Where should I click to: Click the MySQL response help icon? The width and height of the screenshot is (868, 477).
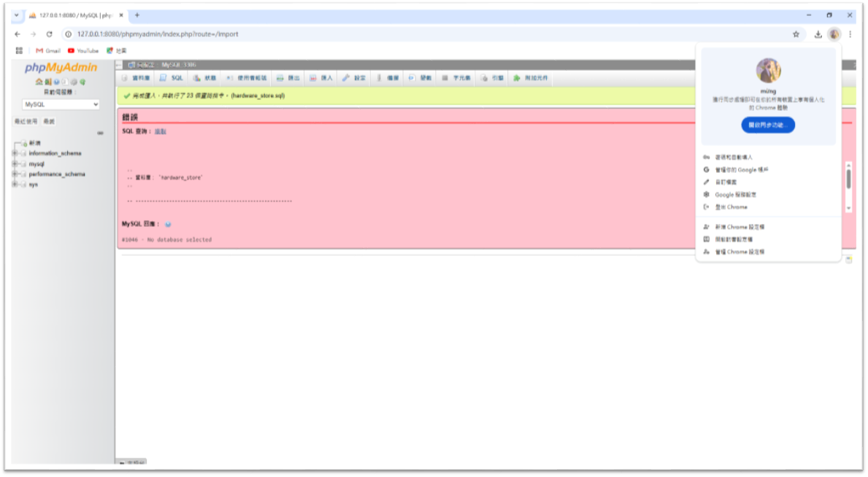click(x=168, y=225)
